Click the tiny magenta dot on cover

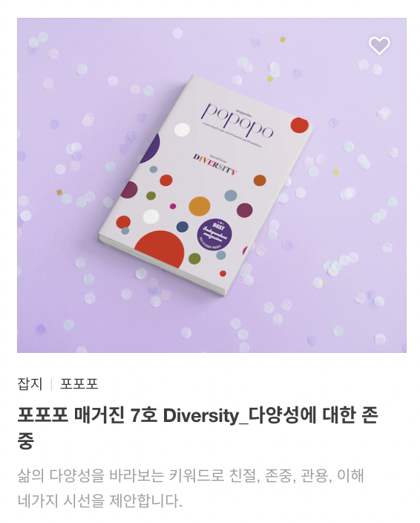pyautogui.click(x=173, y=206)
